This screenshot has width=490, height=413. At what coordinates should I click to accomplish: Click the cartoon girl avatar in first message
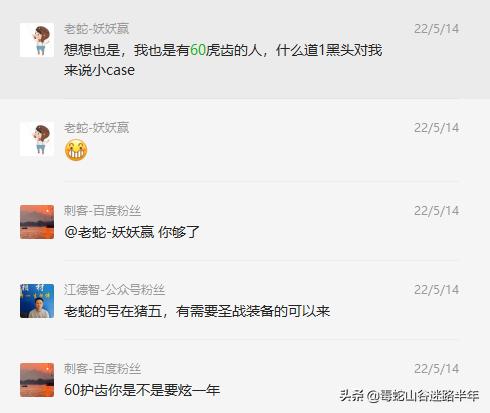37,40
